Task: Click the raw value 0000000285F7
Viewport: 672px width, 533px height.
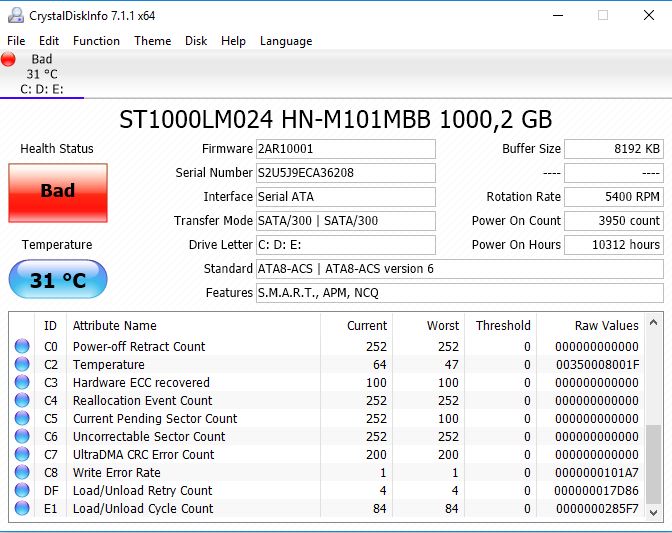Action: 597,508
